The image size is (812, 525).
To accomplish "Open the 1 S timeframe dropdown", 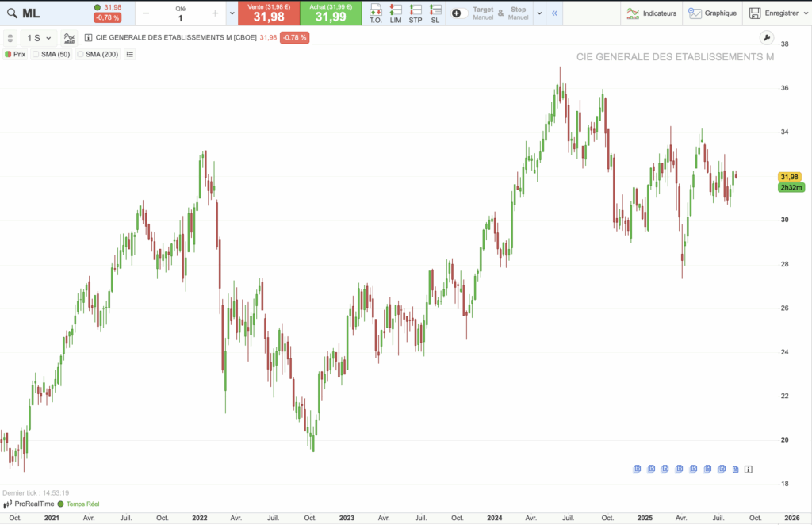I will (x=38, y=38).
